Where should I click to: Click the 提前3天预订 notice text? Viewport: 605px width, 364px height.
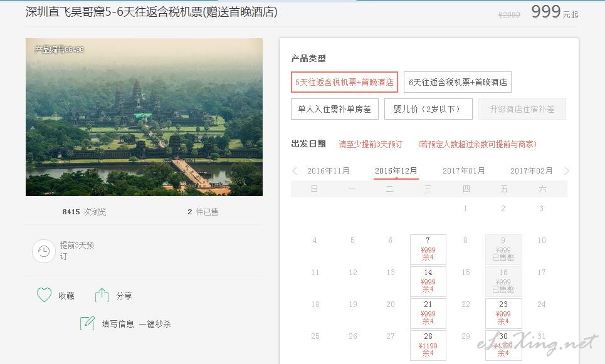76,251
